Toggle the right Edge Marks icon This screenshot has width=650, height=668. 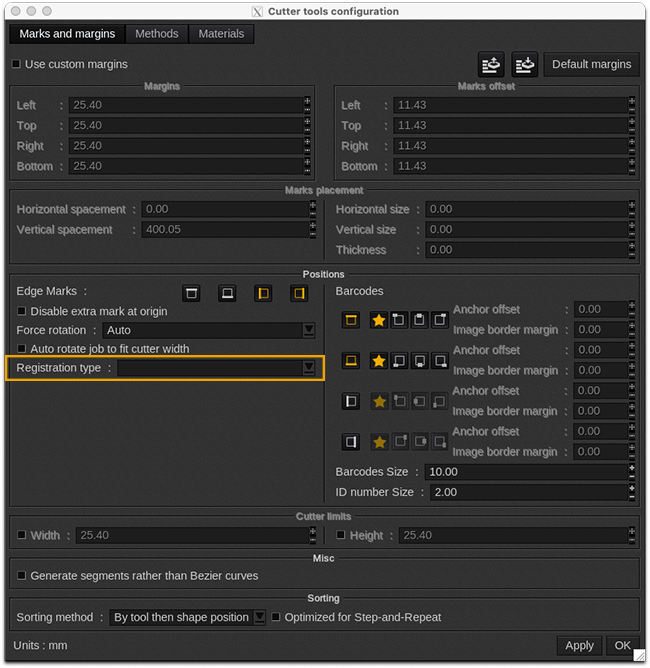(x=298, y=293)
